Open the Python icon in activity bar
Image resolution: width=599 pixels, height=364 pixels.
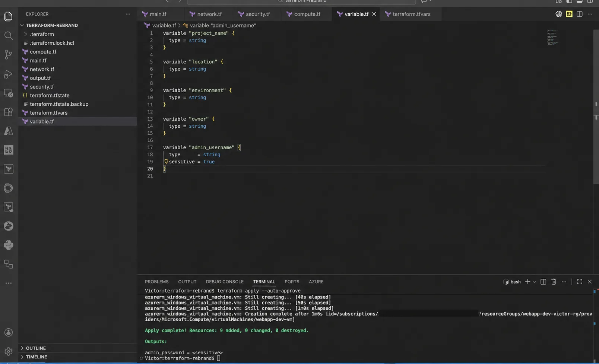(x=8, y=245)
